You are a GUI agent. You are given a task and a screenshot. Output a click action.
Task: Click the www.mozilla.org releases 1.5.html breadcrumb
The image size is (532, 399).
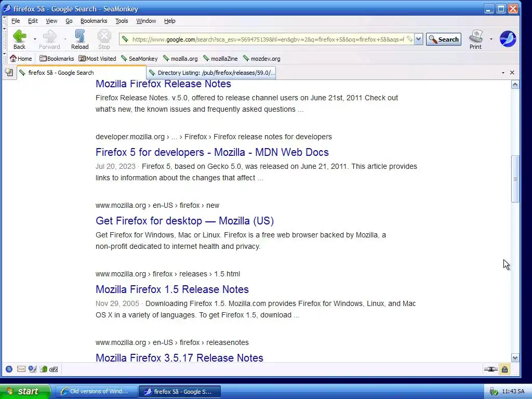pyautogui.click(x=168, y=274)
